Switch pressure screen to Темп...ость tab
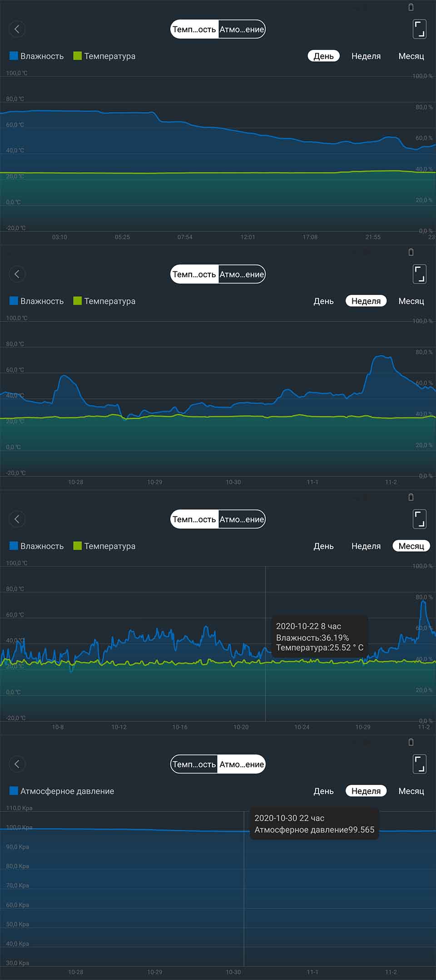Image resolution: width=436 pixels, height=980 pixels. (x=194, y=764)
